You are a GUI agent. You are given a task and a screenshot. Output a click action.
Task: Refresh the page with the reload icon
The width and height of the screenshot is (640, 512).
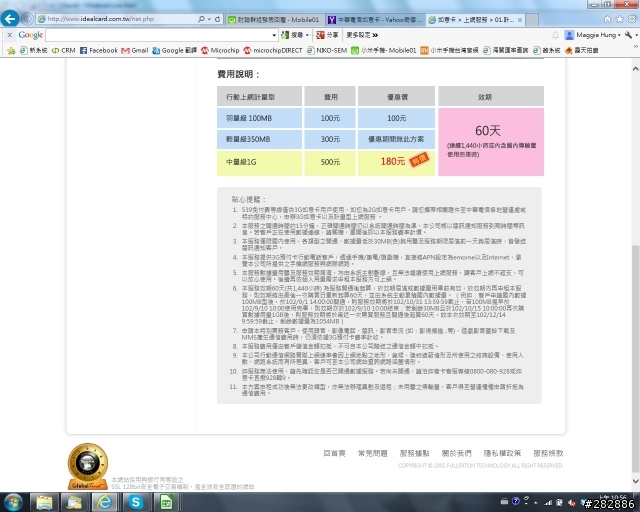(218, 19)
